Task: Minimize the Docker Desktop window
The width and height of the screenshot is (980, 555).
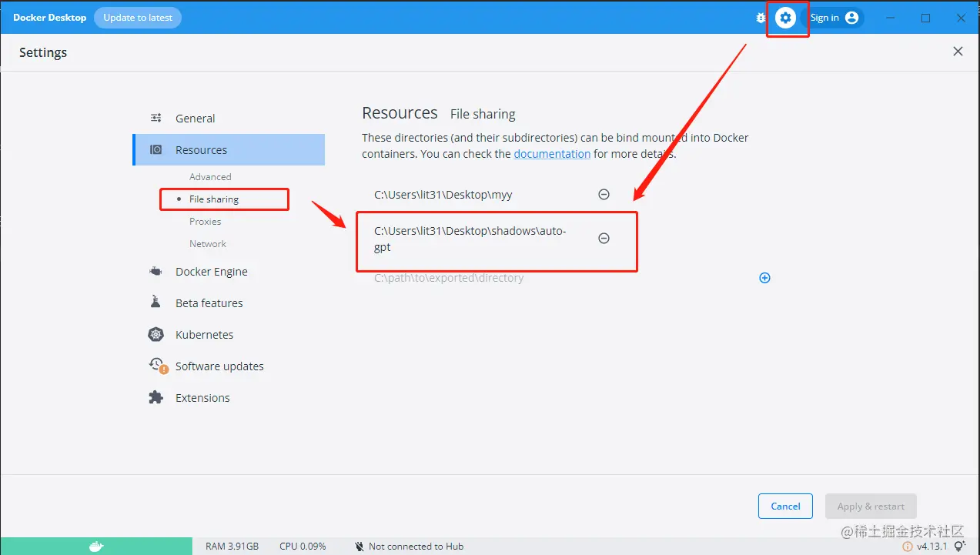Action: tap(891, 18)
